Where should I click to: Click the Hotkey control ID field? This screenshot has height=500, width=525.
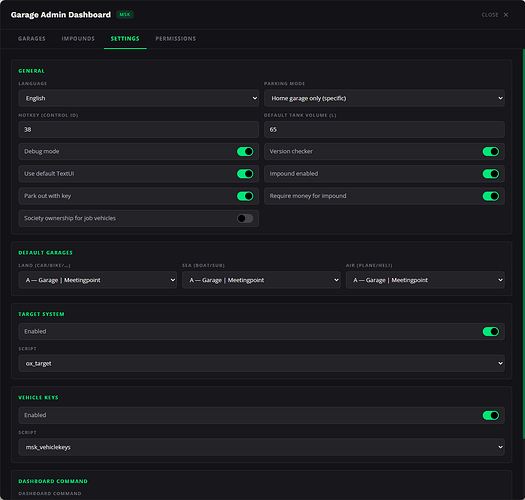139,130
